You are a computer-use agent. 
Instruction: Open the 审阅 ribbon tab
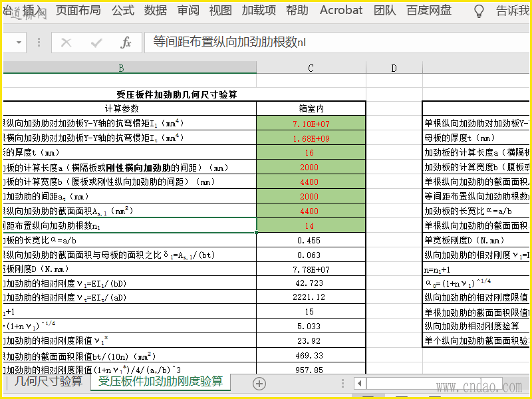coord(188,11)
